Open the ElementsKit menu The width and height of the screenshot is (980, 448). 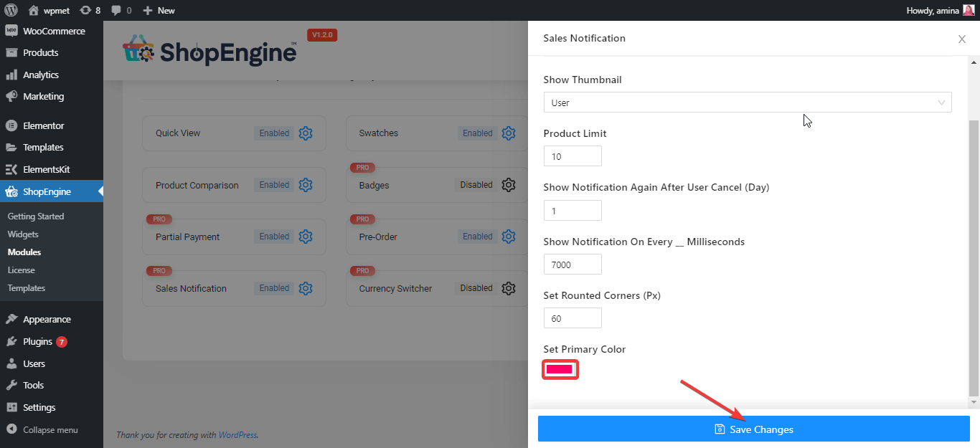(52, 169)
